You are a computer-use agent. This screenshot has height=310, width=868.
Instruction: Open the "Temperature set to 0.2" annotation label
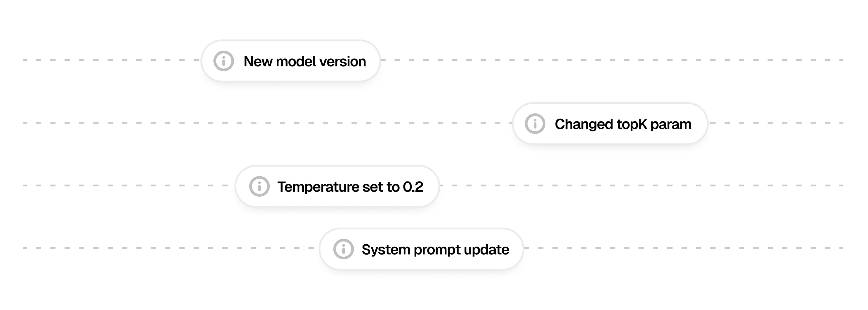(x=350, y=187)
